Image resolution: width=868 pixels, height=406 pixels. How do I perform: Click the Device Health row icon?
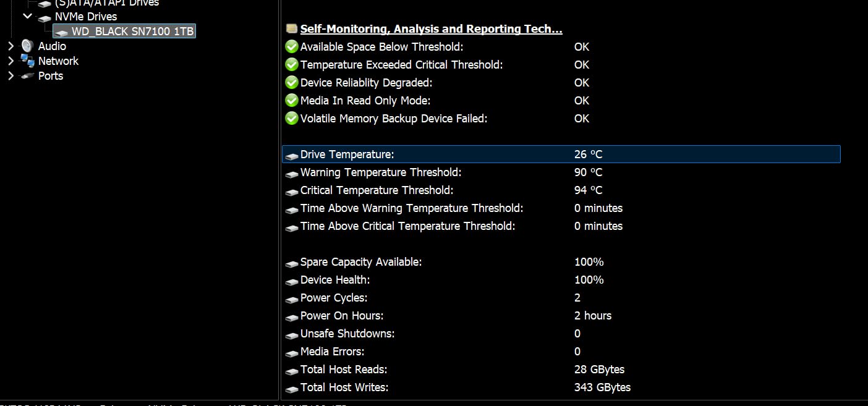click(292, 281)
